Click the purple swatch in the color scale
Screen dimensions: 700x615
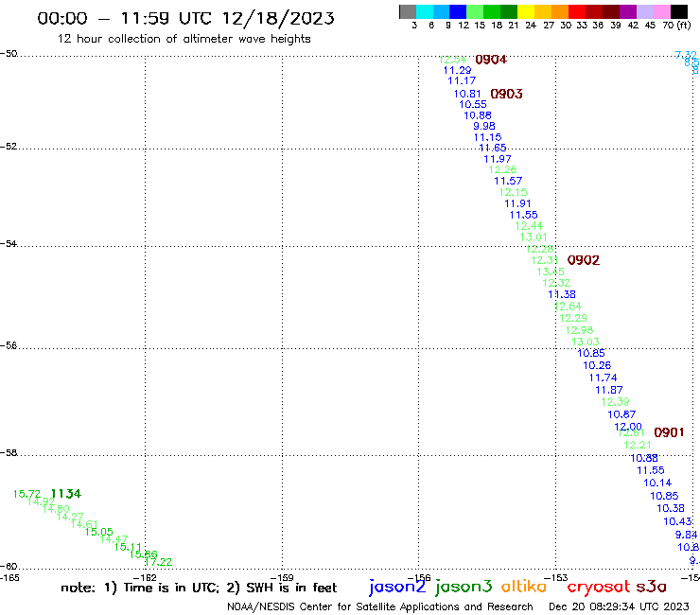pos(628,11)
